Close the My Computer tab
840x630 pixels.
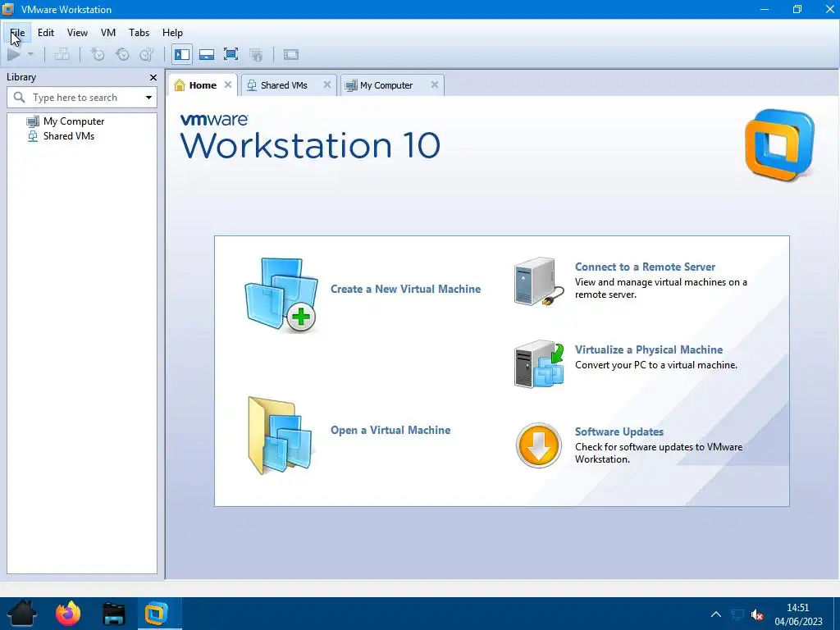tap(435, 84)
